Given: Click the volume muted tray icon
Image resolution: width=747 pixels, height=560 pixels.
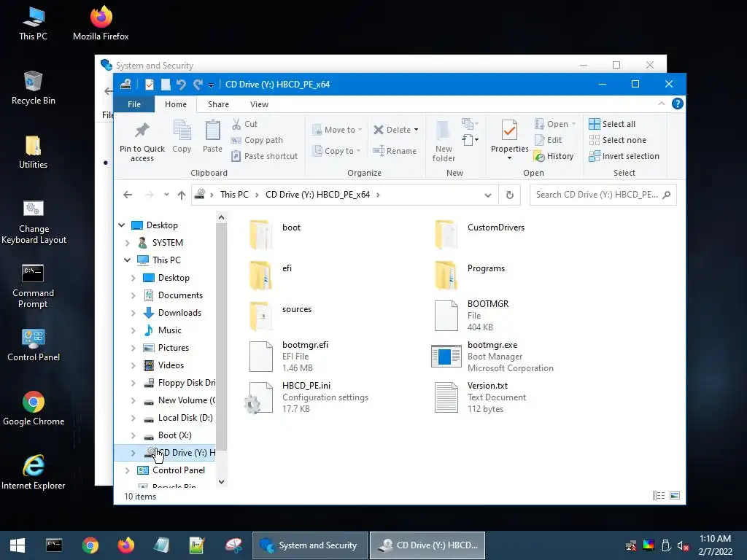Looking at the screenshot, I should 683,545.
